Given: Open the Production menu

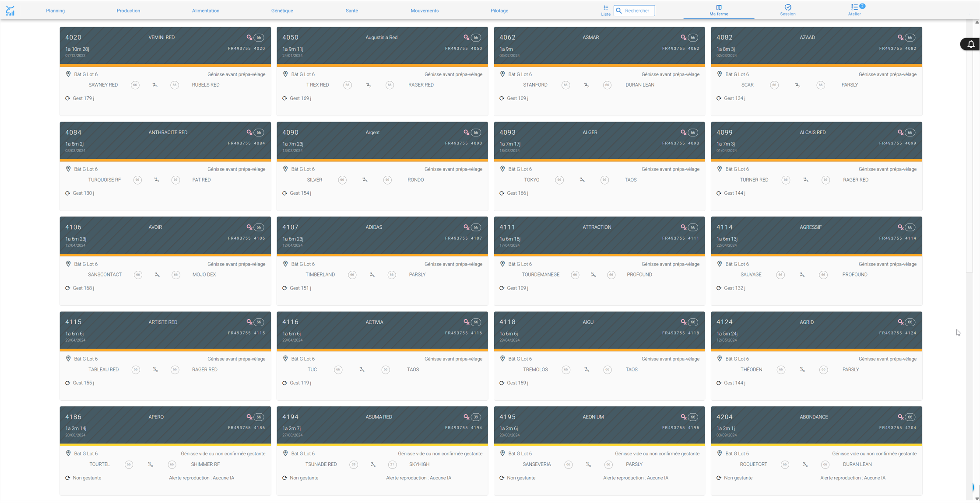Looking at the screenshot, I should pyautogui.click(x=128, y=10).
